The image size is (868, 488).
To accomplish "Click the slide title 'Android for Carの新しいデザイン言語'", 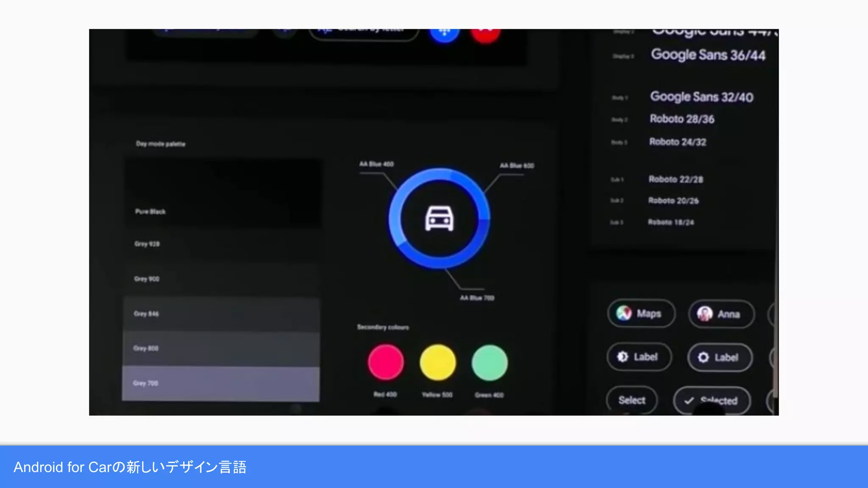I will pyautogui.click(x=130, y=467).
